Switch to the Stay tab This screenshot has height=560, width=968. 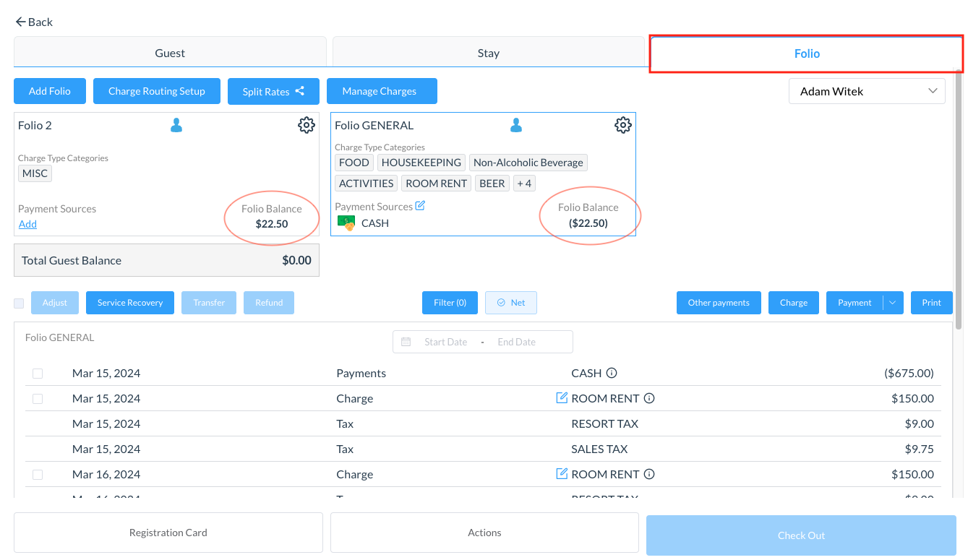(488, 53)
